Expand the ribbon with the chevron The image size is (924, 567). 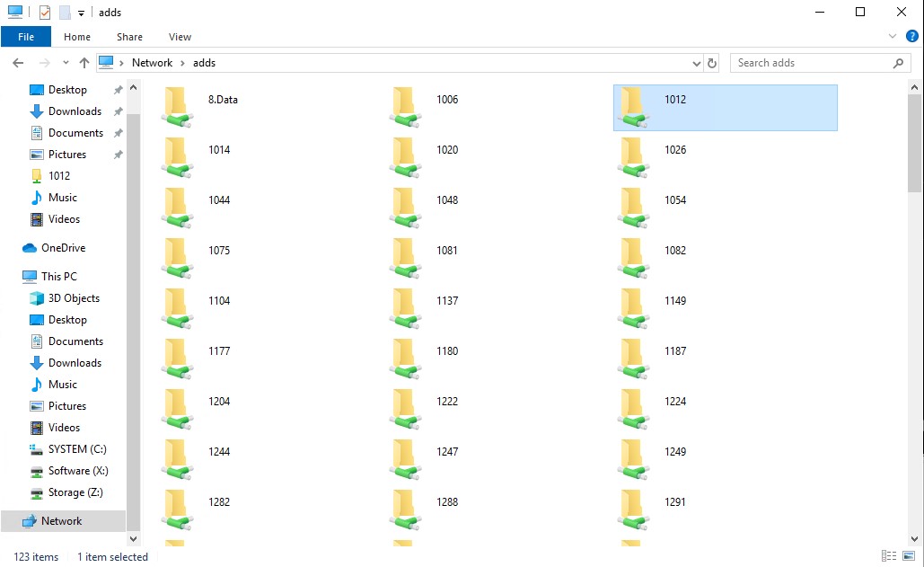(x=893, y=37)
